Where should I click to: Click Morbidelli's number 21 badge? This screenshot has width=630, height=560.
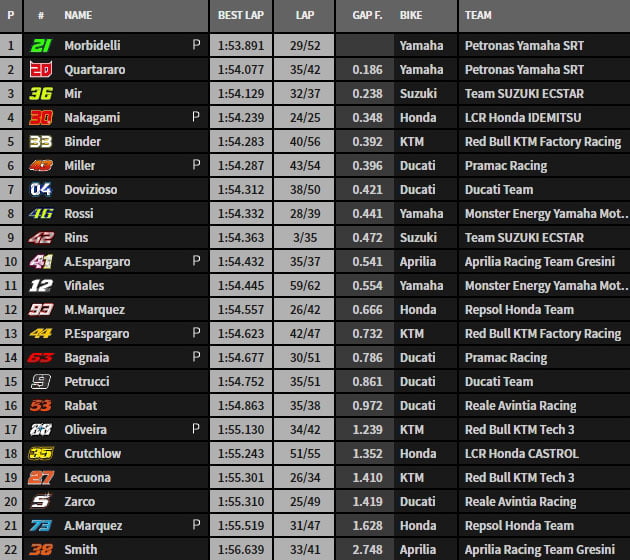[x=41, y=45]
